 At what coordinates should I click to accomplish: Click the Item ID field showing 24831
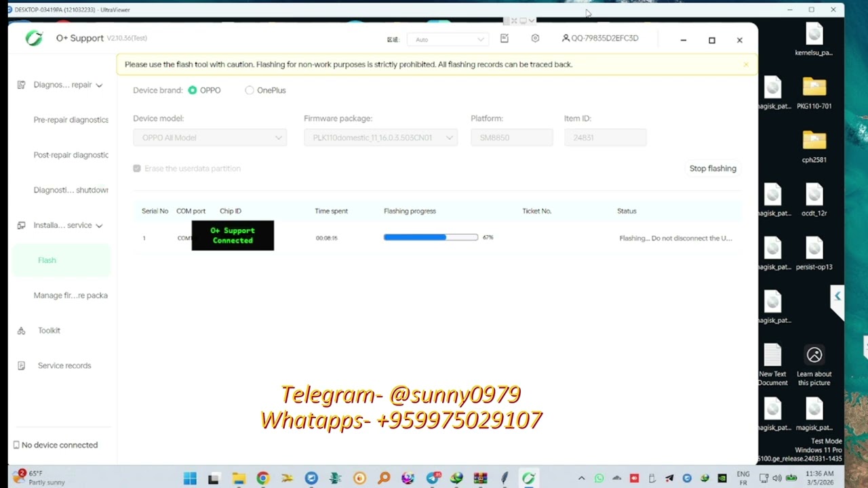click(605, 138)
